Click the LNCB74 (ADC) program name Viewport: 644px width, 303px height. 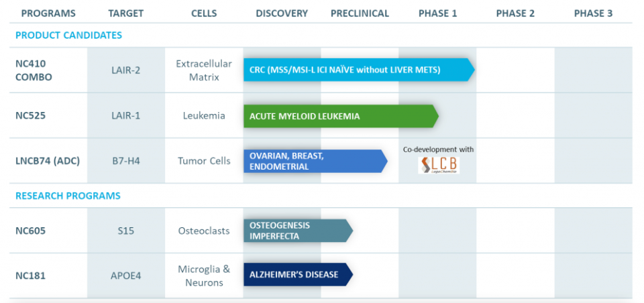[48, 161]
